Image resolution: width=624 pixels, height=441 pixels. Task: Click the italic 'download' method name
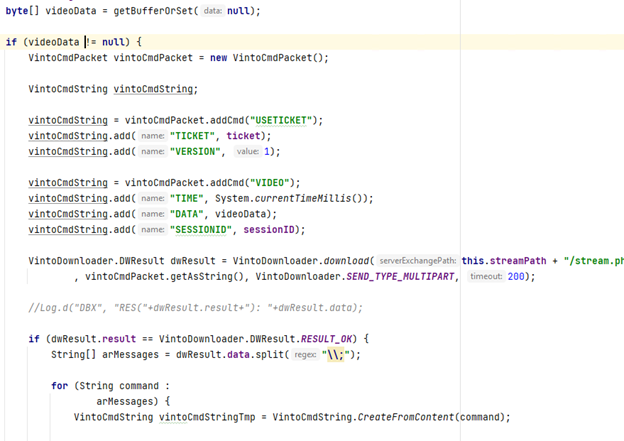346,261
